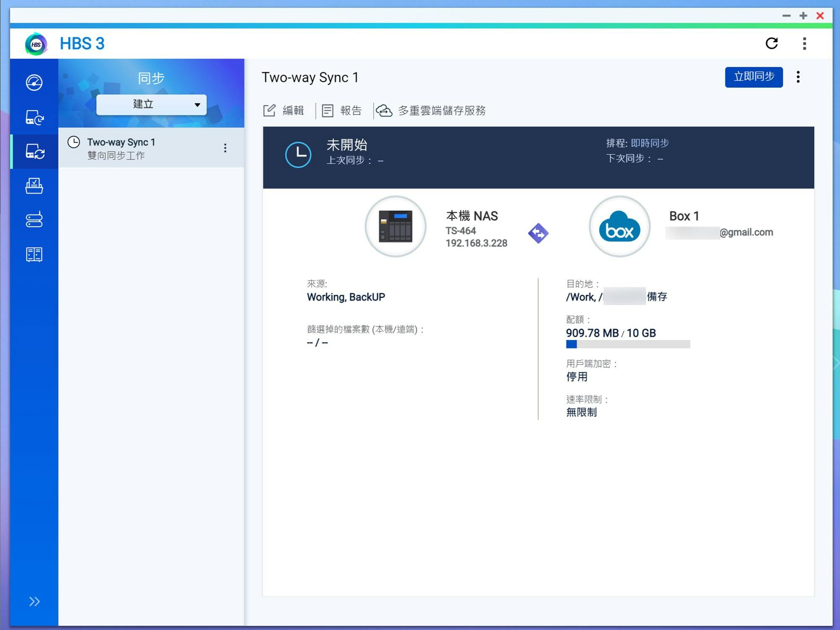Select the Two-way Sync 1 job row
The height and width of the screenshot is (630, 840).
[151, 148]
